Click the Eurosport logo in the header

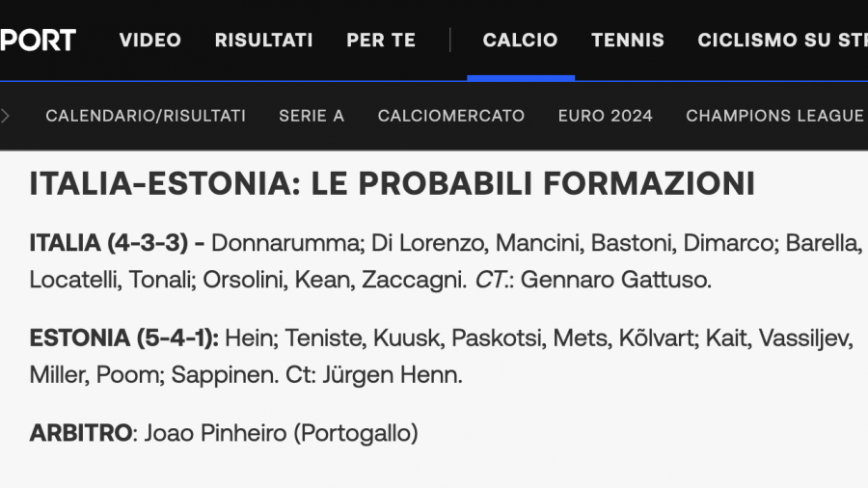coord(39,40)
